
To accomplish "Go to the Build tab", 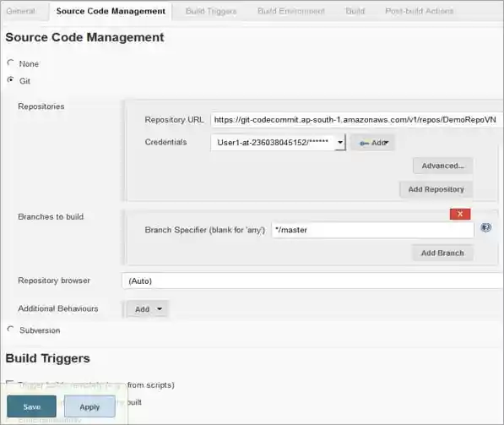I will coord(355,11).
